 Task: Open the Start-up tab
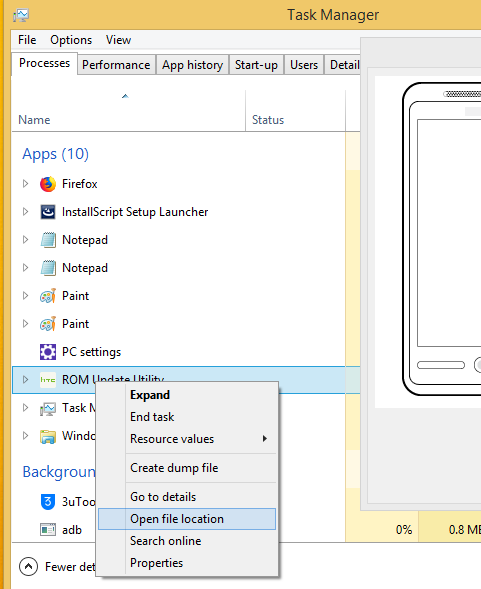pos(256,65)
